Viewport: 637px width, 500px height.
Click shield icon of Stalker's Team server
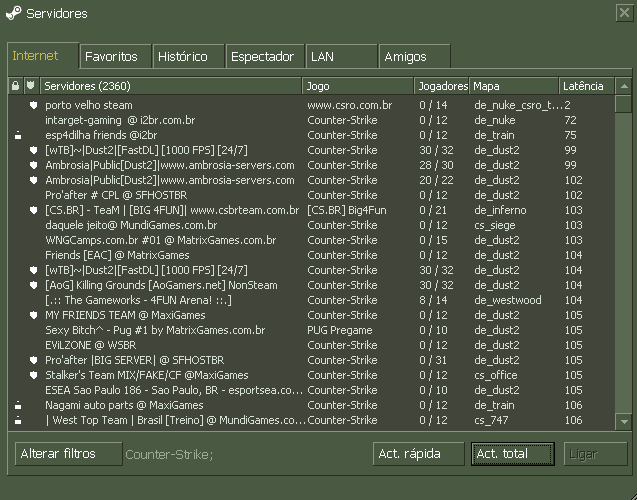tap(33, 375)
